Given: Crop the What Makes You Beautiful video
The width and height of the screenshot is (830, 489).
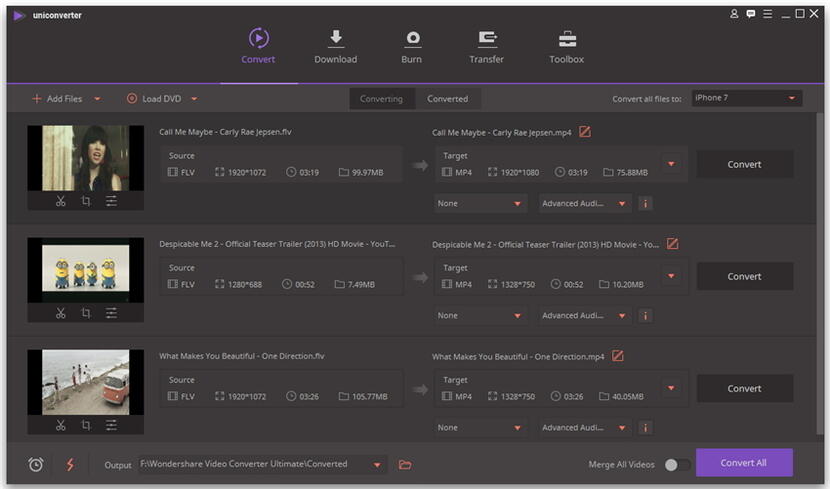Looking at the screenshot, I should [86, 425].
